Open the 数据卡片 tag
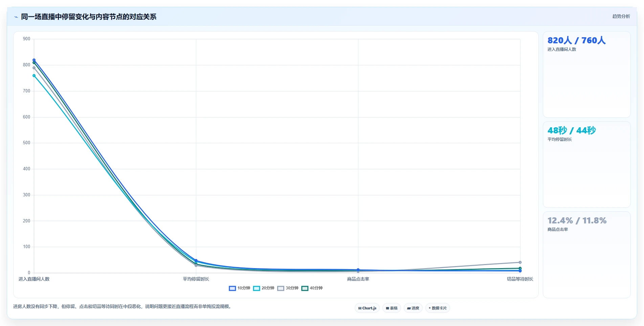 [x=438, y=308]
